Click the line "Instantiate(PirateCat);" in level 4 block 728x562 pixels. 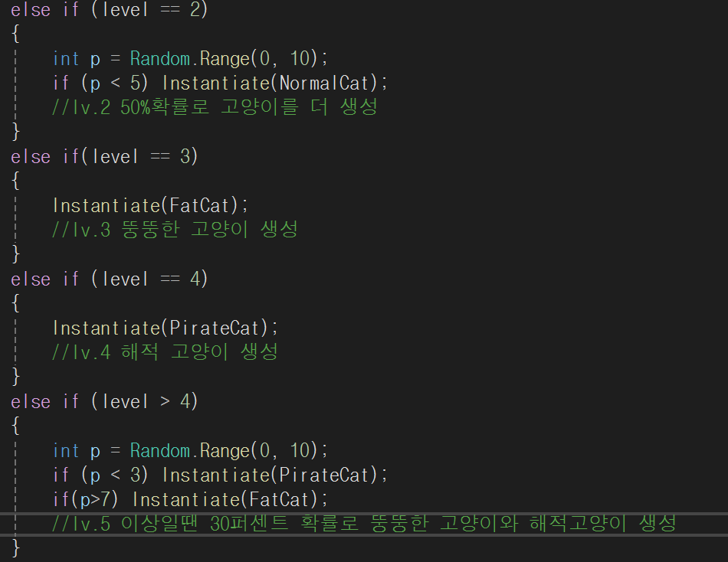coord(166,328)
